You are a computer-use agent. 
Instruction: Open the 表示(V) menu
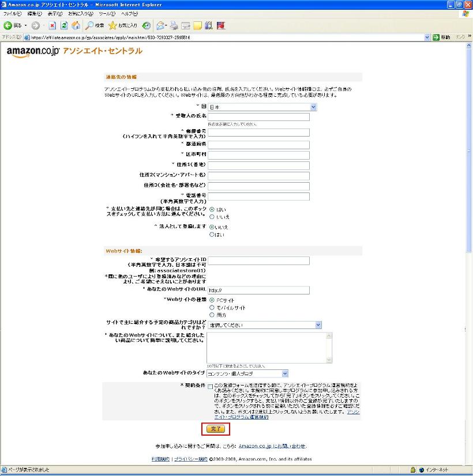click(55, 14)
